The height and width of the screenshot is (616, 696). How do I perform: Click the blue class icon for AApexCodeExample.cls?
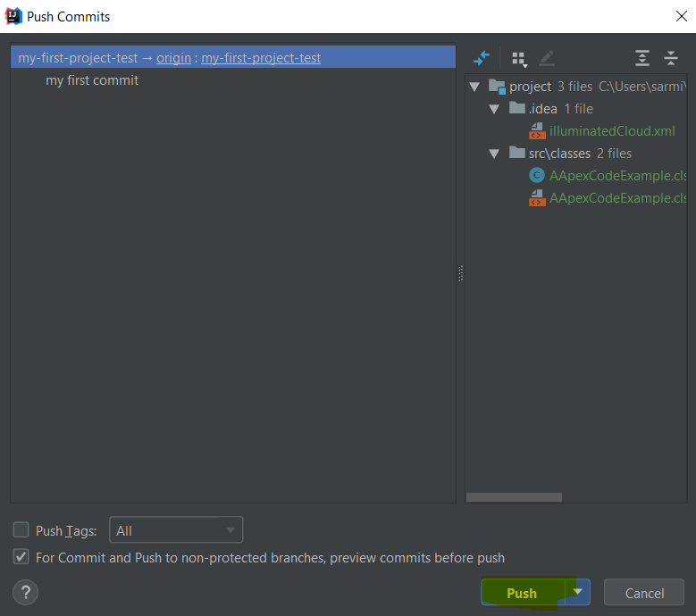point(537,176)
